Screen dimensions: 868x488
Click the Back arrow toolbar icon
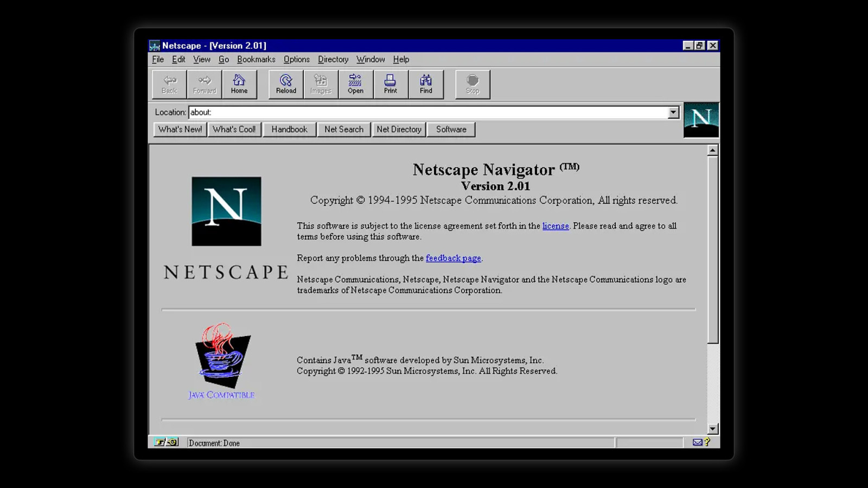coord(169,84)
